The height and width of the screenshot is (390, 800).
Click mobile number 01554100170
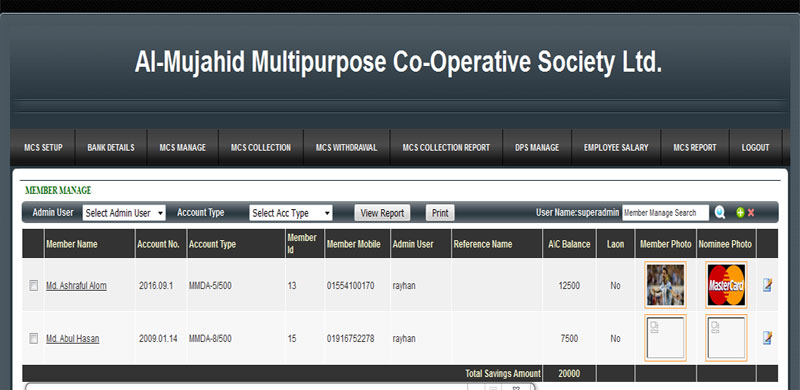click(x=351, y=285)
